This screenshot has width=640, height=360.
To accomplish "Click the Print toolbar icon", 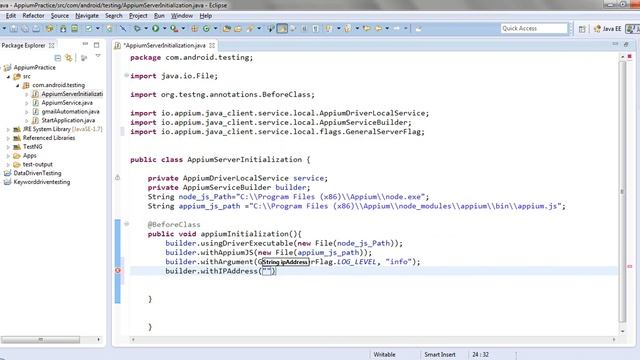I will pyautogui.click(x=36, y=29).
